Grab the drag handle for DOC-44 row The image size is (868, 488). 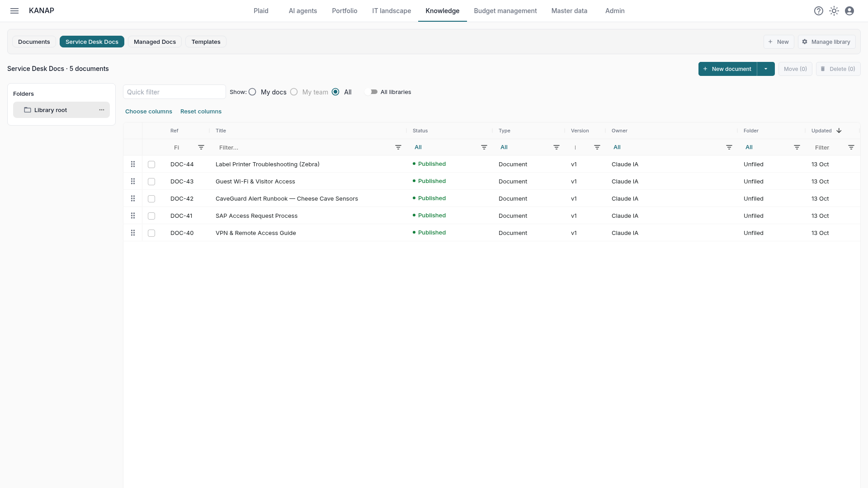coord(133,164)
